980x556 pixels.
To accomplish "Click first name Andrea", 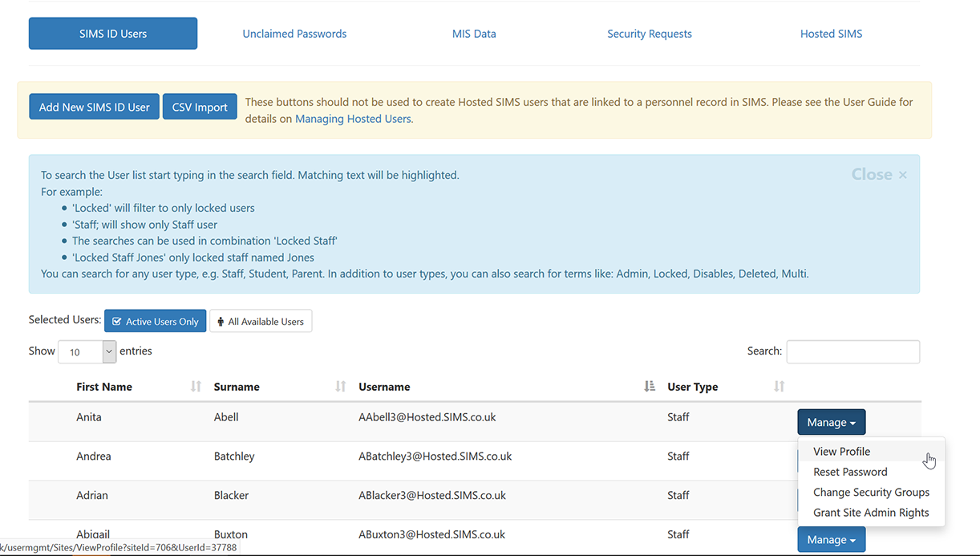I will pos(94,457).
